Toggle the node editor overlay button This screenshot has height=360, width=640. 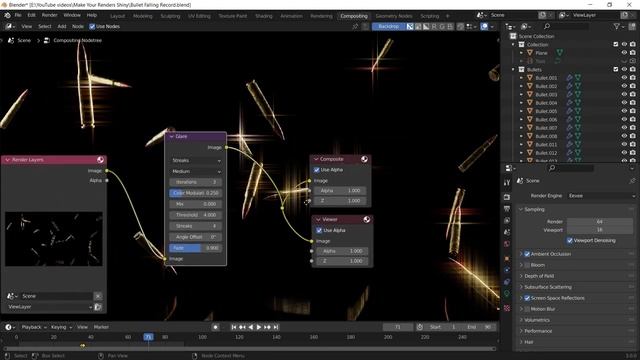pyautogui.click(x=484, y=26)
